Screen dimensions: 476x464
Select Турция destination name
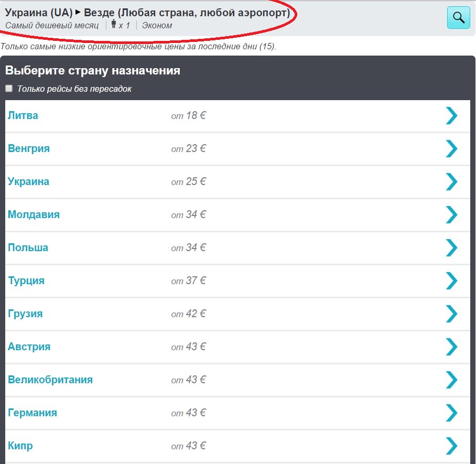[x=26, y=280]
